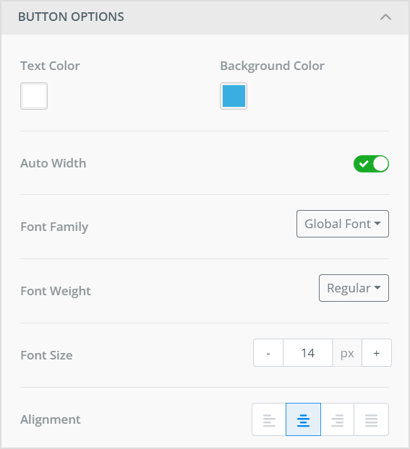Screen dimensions: 410x449
Task: Click the font size value field
Action: pyautogui.click(x=308, y=353)
